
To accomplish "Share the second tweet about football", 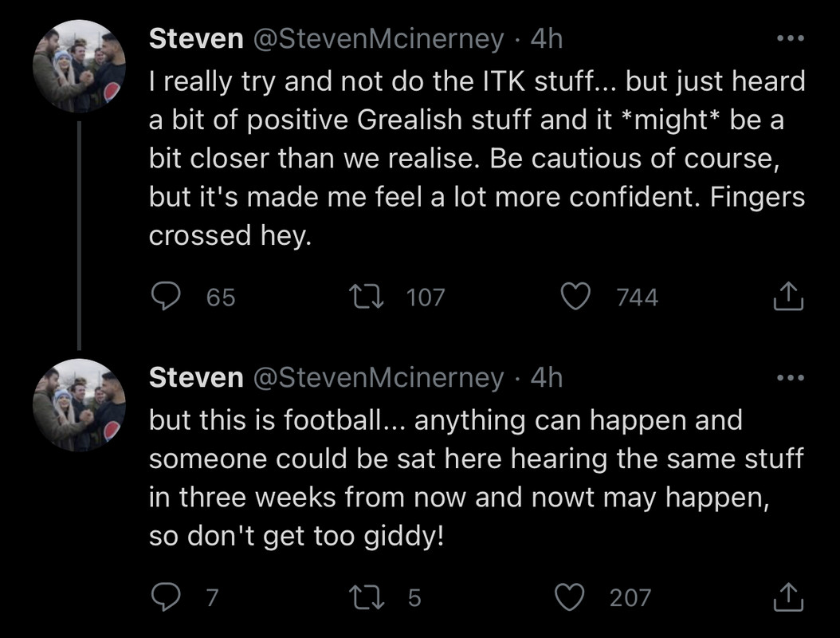I will (x=788, y=597).
